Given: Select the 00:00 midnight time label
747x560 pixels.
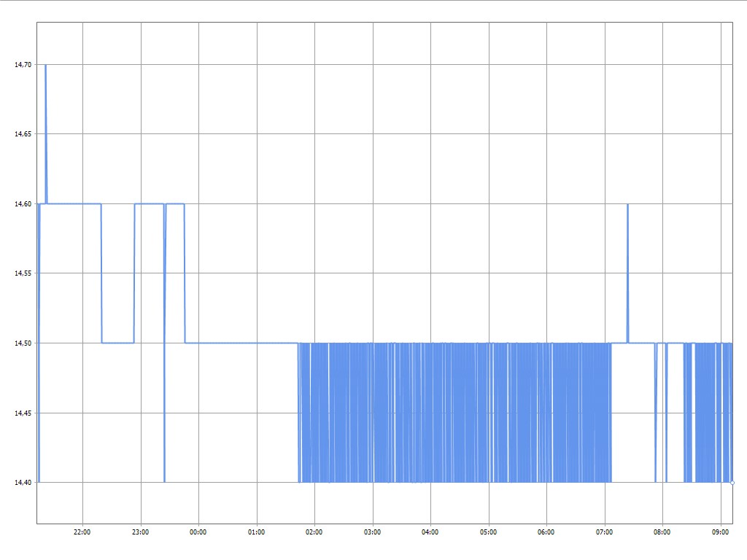Looking at the screenshot, I should pos(198,532).
